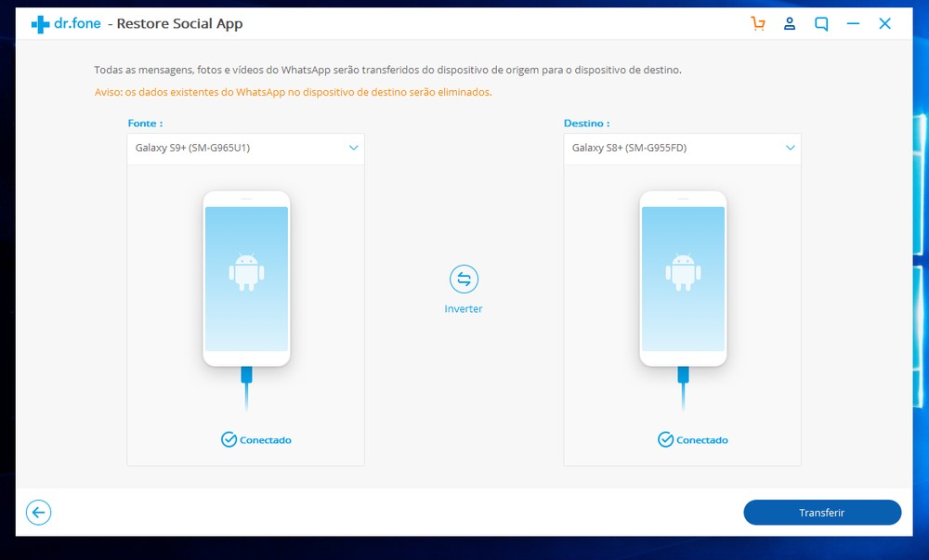Go back with the arrow button
929x560 pixels.
[x=38, y=513]
